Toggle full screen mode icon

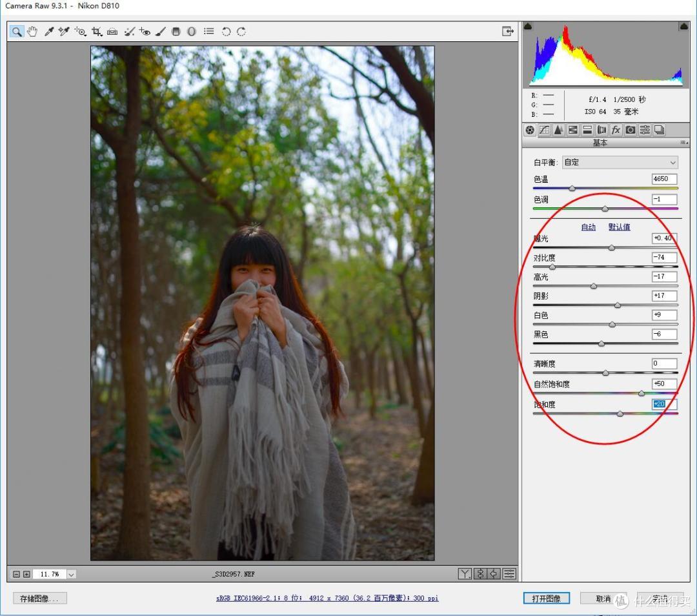pyautogui.click(x=508, y=31)
